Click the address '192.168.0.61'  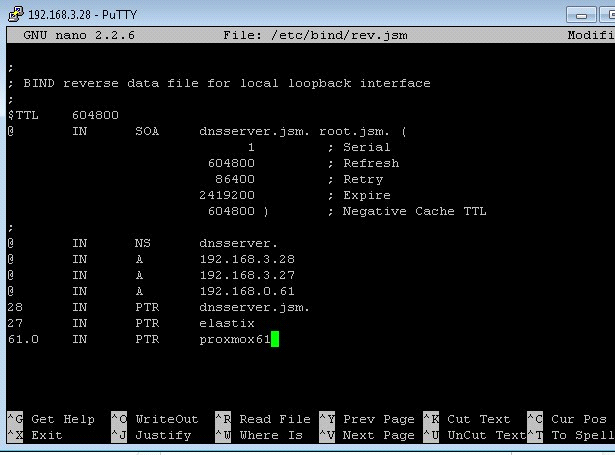pyautogui.click(x=247, y=291)
